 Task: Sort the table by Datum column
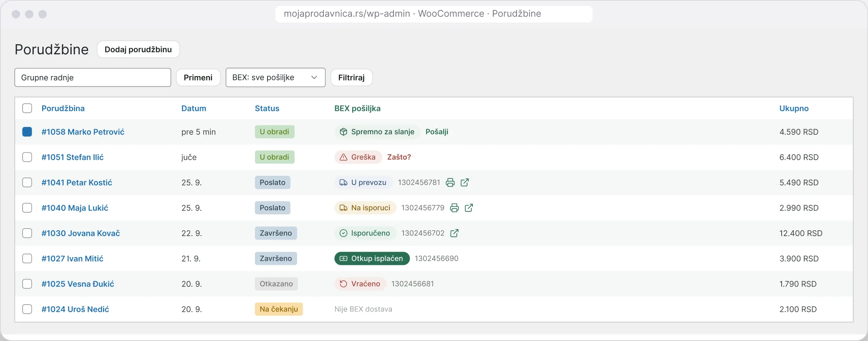[x=194, y=108]
